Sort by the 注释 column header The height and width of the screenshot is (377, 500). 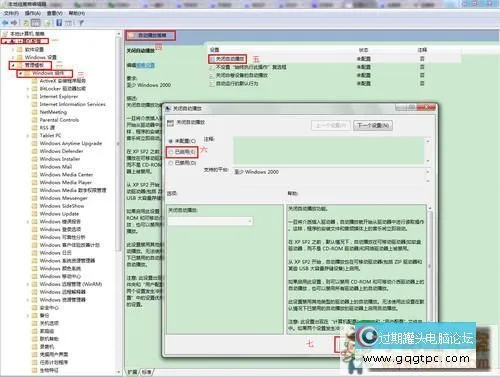(x=422, y=50)
